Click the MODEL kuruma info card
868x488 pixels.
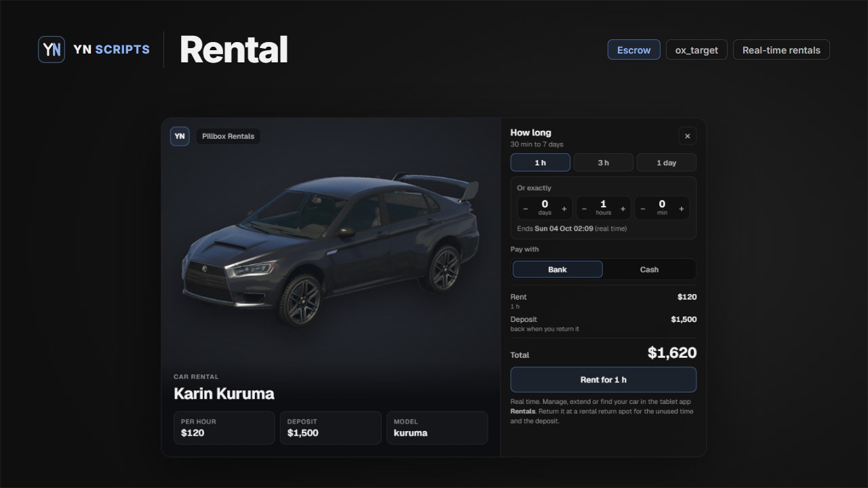coord(437,428)
